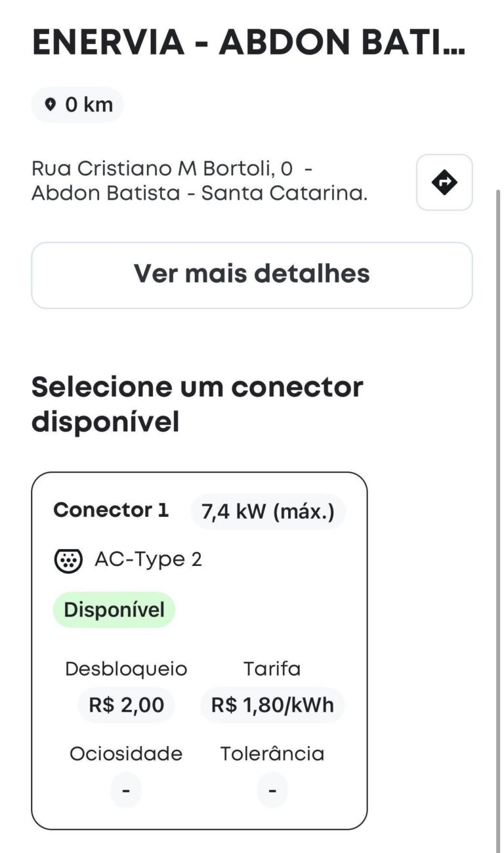Tap the 7,4 kW (máx.) power badge
The height and width of the screenshot is (853, 504).
pos(268,512)
